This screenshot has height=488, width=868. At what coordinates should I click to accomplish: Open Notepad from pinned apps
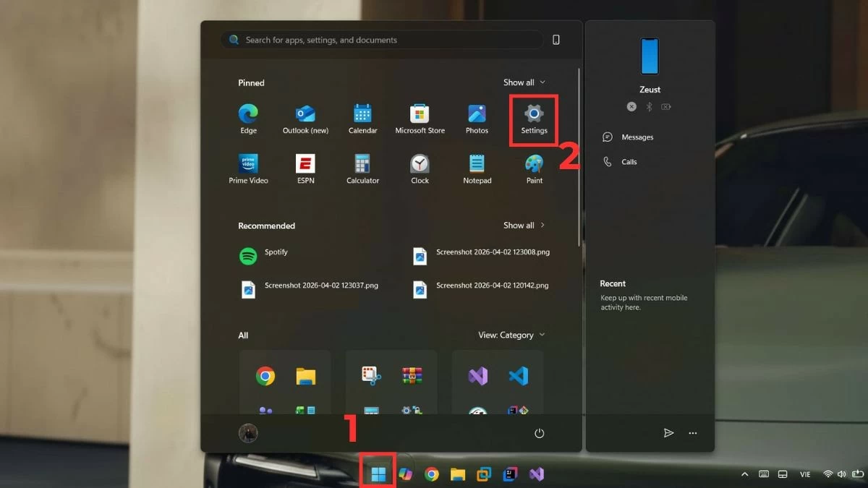pyautogui.click(x=477, y=169)
